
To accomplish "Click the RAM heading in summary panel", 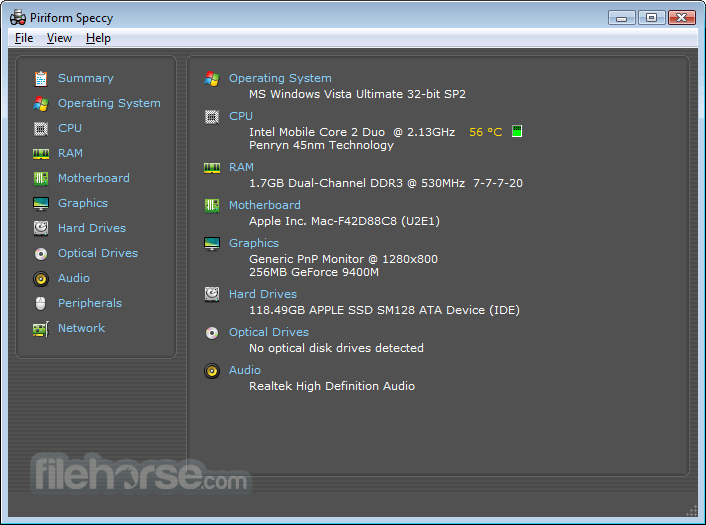I will (241, 167).
